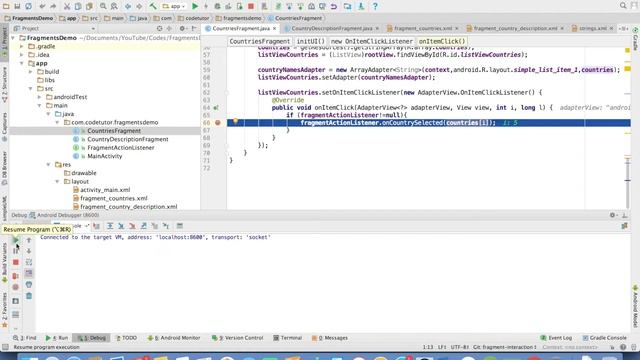This screenshot has width=640, height=360.
Task: Stop debugging with red square in Debug panel
Action: pos(16,262)
